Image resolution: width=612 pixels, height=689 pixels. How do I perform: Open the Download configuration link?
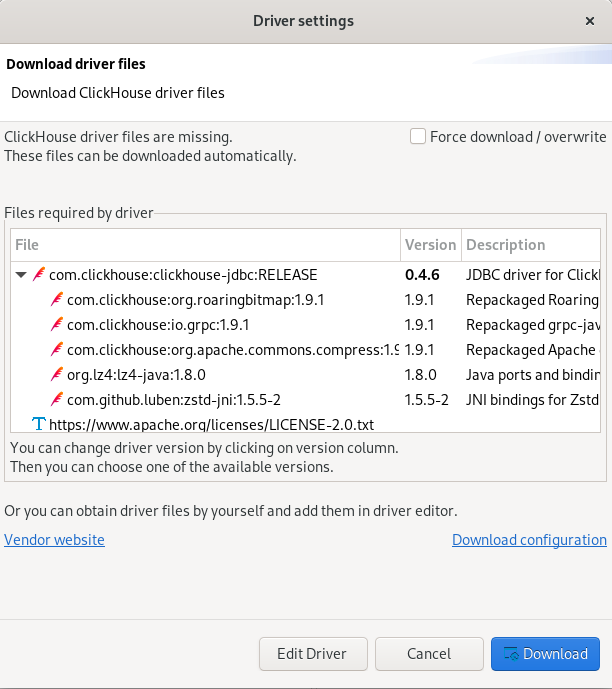pos(529,540)
